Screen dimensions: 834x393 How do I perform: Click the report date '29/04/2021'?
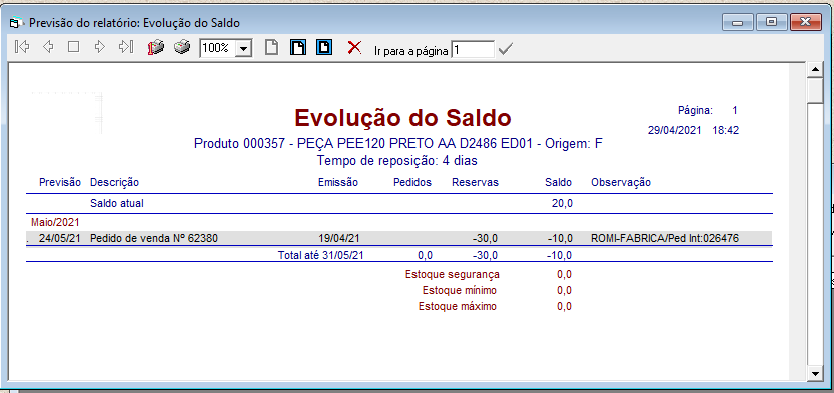674,130
